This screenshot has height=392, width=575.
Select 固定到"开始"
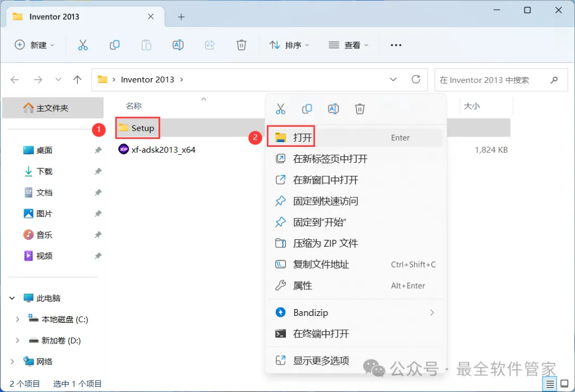point(355,222)
